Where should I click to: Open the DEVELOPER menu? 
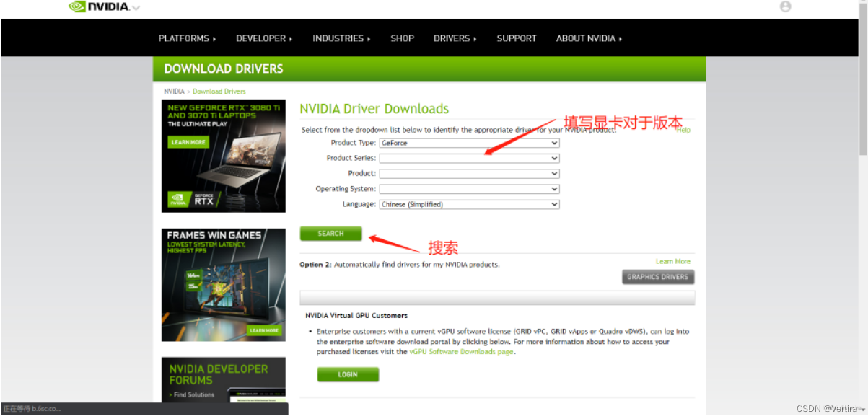(264, 38)
